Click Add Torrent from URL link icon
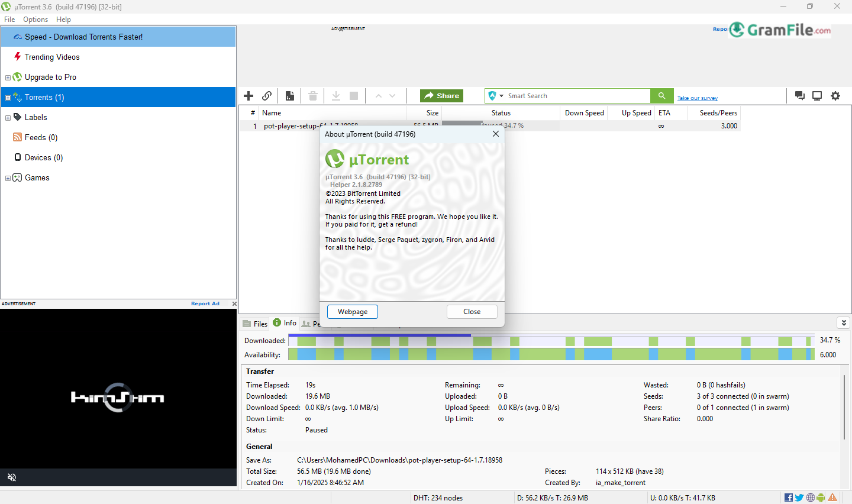Viewport: 852px width, 504px height. click(267, 96)
